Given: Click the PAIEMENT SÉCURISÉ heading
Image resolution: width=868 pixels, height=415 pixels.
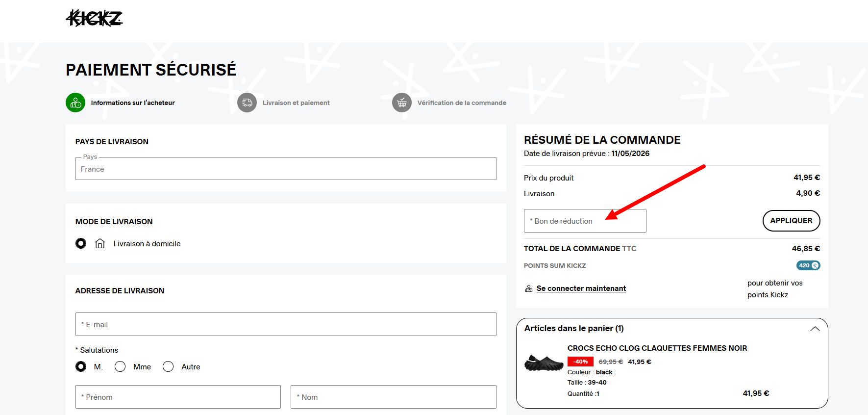Looking at the screenshot, I should (x=151, y=70).
